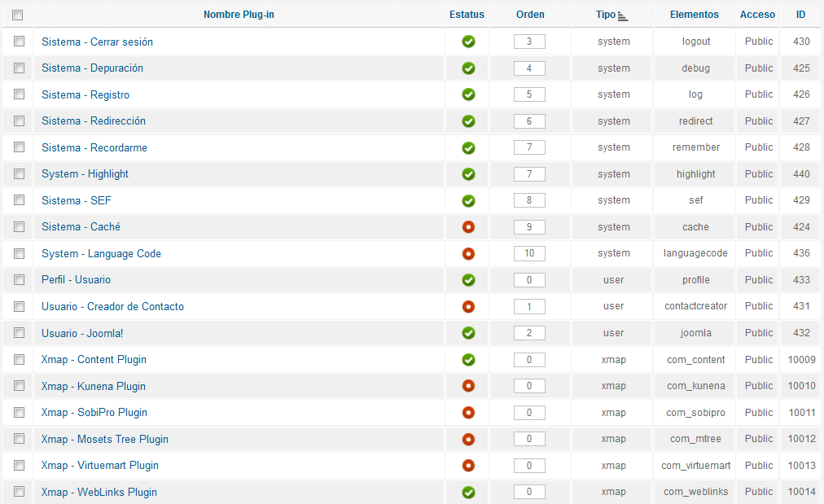Sort table by Estatus header
The image size is (824, 504).
coord(467,15)
